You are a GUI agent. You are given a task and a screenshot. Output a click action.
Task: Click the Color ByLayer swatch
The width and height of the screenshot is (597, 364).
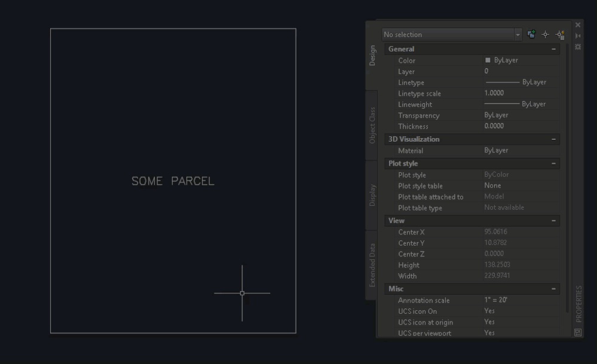[x=488, y=60]
